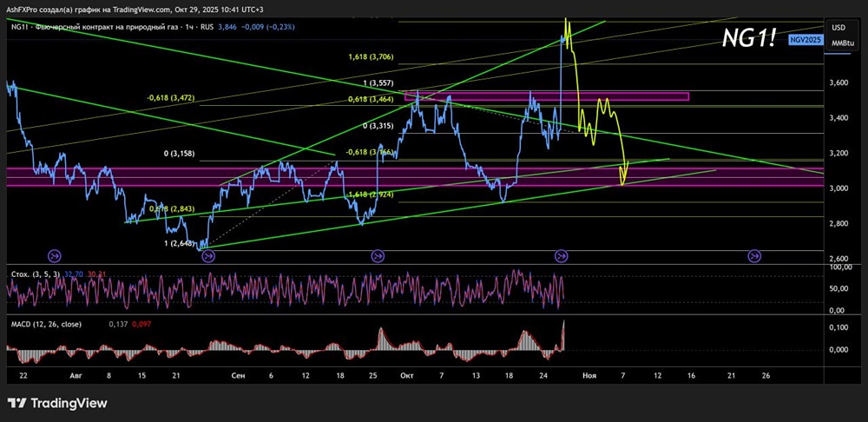Click the 24 date on time axis
Screen dimensions: 868x422
click(543, 375)
